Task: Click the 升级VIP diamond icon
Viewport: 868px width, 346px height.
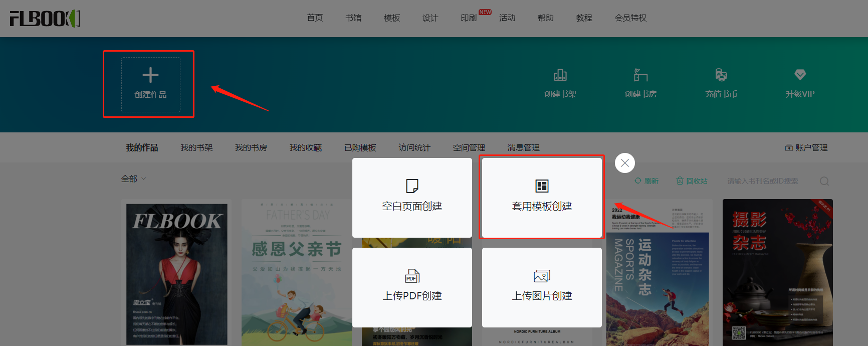Action: [x=800, y=75]
